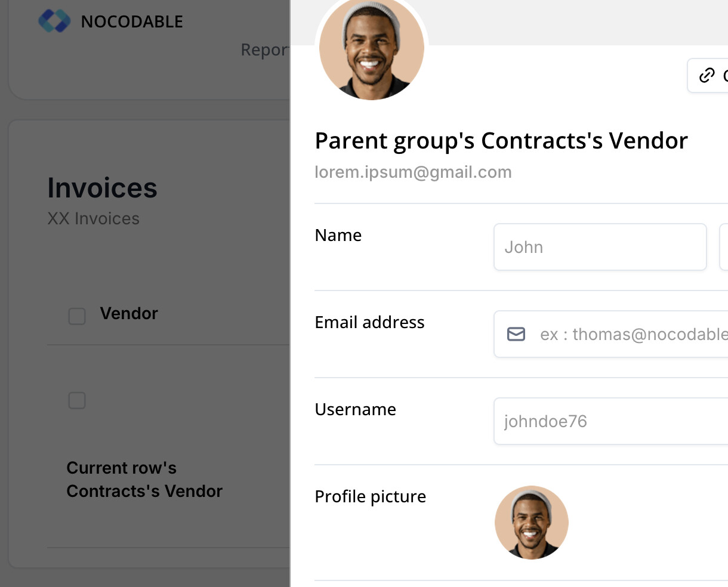Screen dimensions: 728x587
Task: Select the small Profile picture thumbnail
Action: (x=532, y=523)
